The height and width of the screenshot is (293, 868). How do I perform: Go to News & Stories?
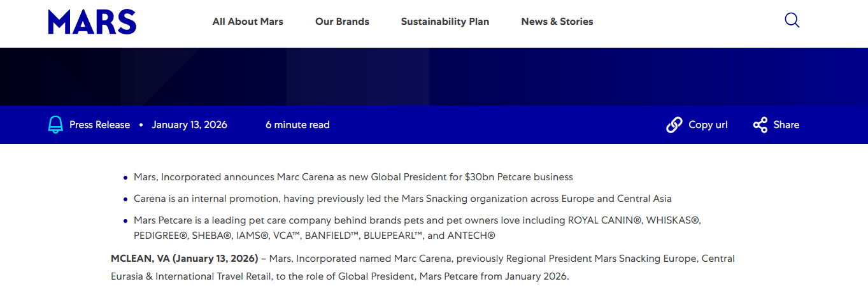click(x=557, y=22)
